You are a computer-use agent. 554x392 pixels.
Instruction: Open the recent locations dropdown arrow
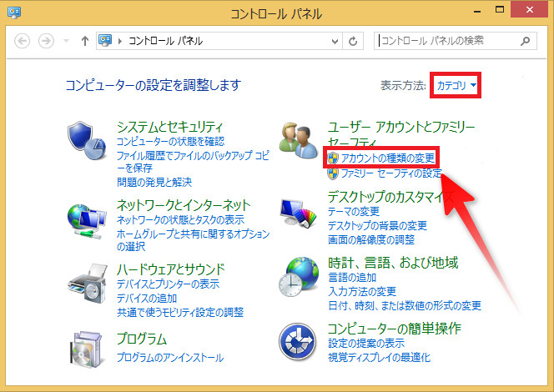coord(66,41)
